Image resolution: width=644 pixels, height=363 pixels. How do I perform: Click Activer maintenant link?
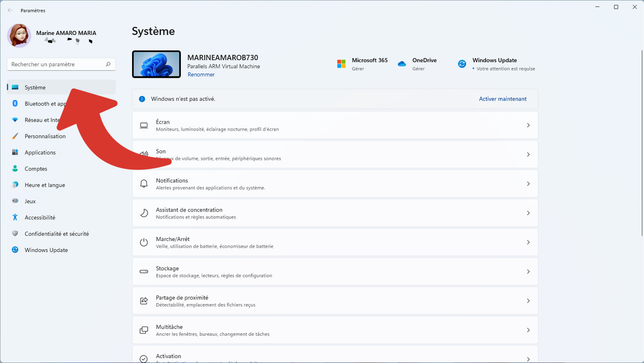(503, 99)
